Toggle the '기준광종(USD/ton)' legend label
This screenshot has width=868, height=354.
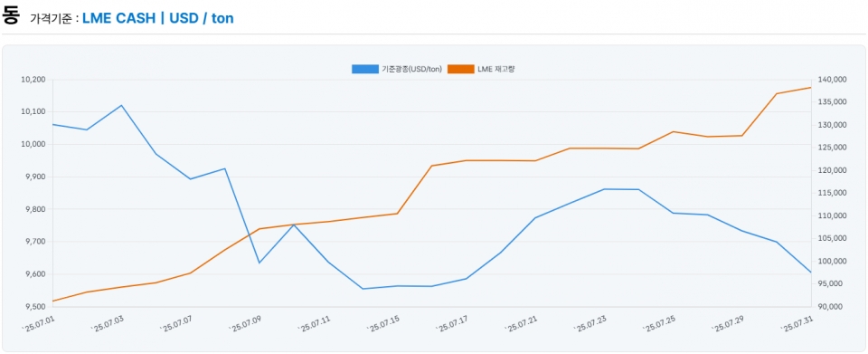(x=412, y=69)
